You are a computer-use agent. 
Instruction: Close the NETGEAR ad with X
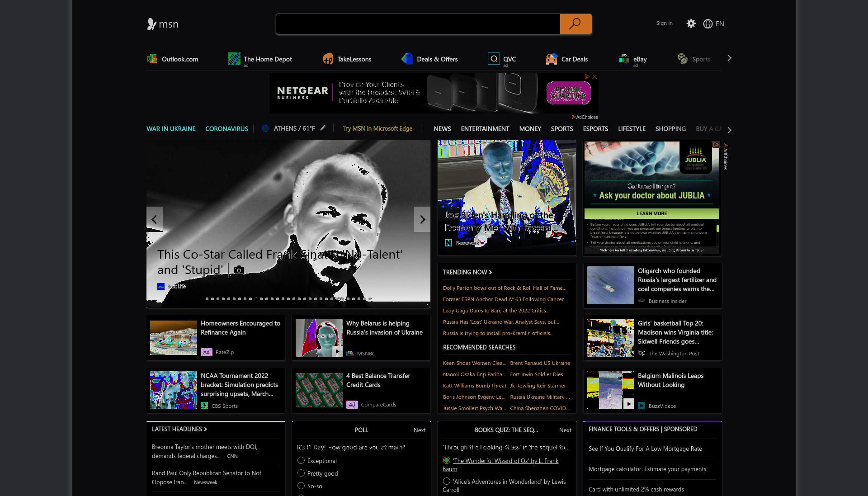pos(595,76)
